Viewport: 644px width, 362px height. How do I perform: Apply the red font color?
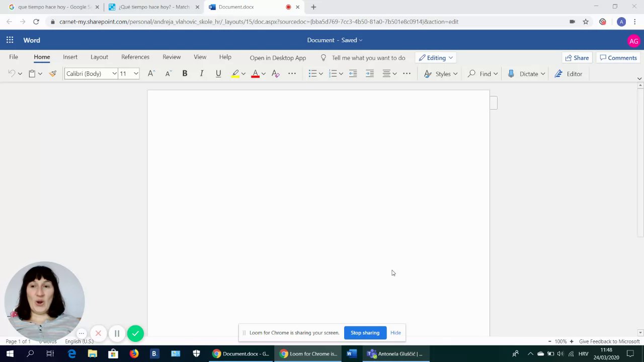coord(255,74)
